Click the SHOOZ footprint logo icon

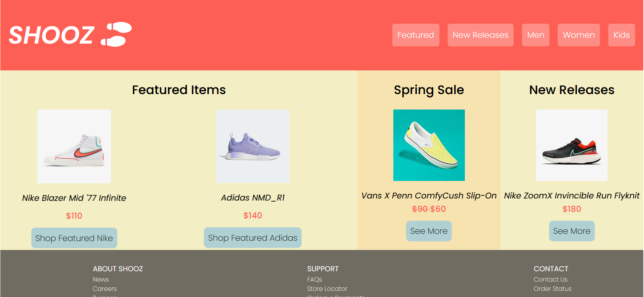pyautogui.click(x=116, y=34)
